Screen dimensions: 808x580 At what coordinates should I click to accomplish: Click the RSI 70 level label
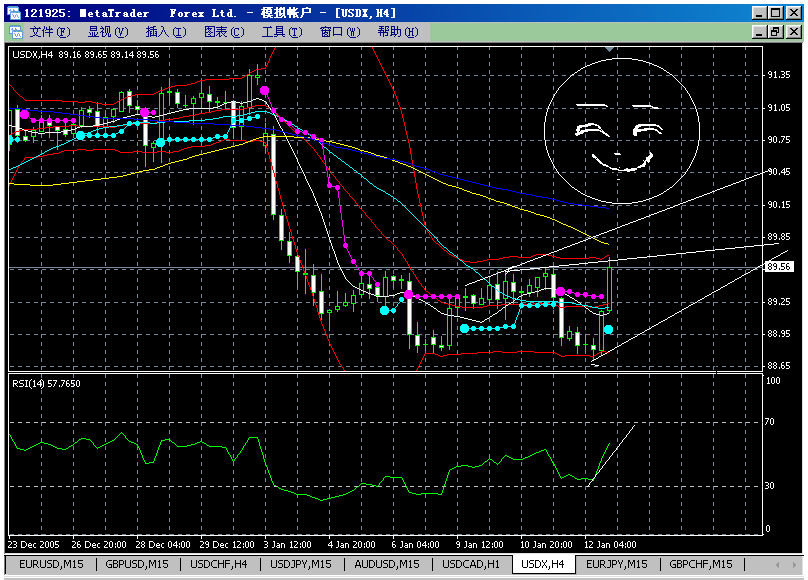point(769,422)
